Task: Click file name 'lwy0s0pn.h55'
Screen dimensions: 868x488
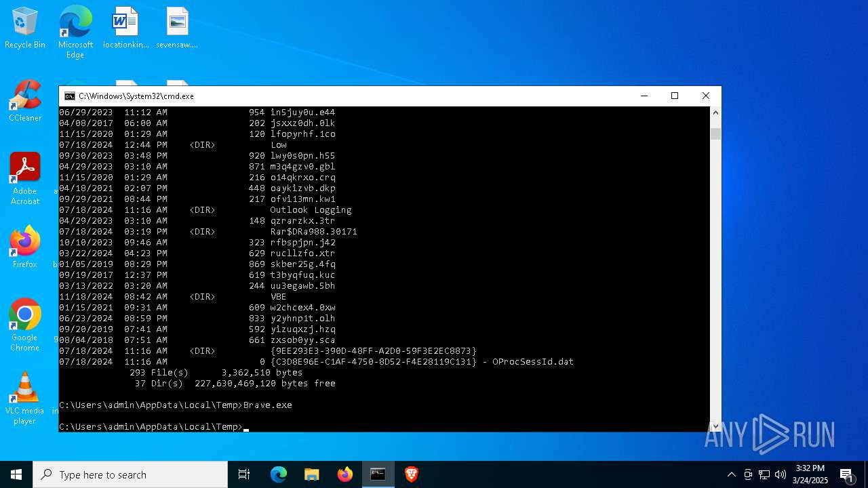Action: tap(302, 156)
